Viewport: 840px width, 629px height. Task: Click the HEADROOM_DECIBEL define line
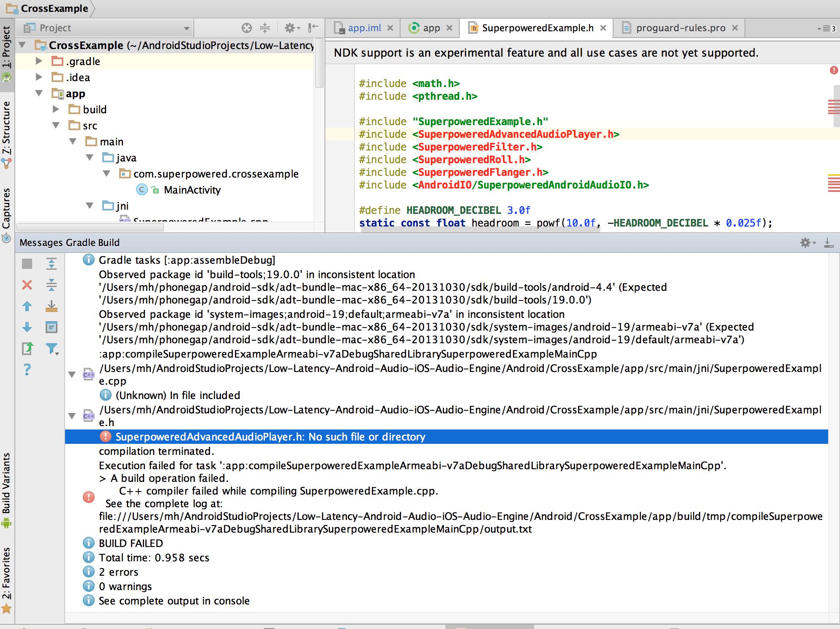click(445, 210)
